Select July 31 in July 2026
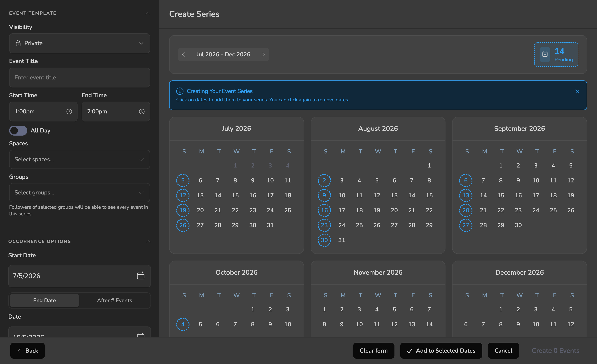The height and width of the screenshot is (364, 597). [270, 225]
